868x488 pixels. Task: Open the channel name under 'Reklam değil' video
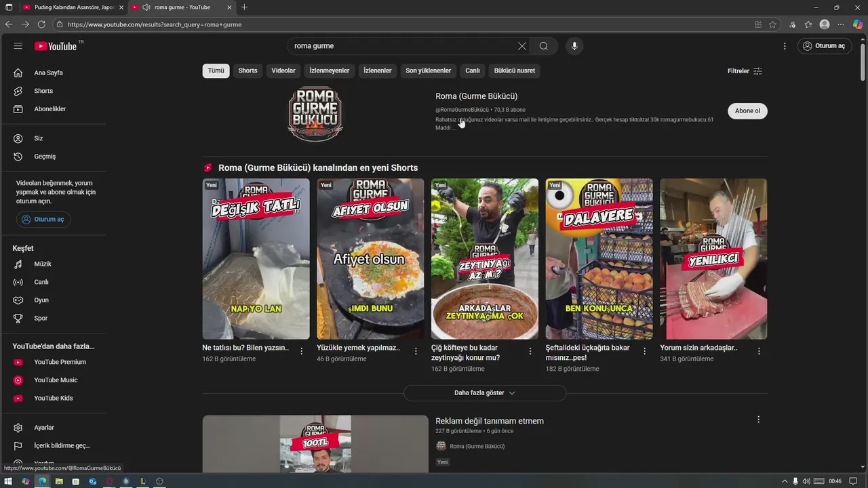(x=477, y=446)
